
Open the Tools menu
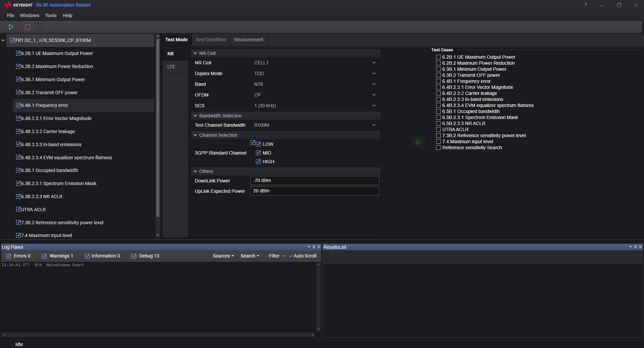51,15
